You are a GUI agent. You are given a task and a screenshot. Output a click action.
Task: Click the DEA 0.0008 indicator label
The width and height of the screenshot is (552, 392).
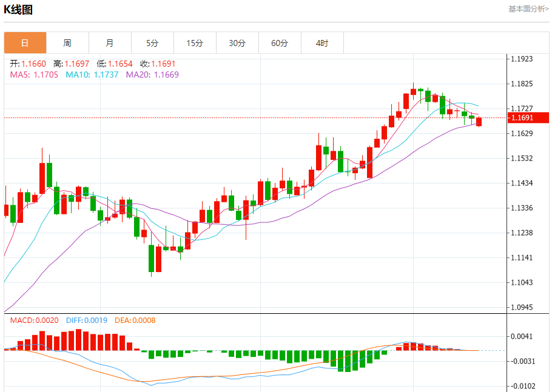pyautogui.click(x=135, y=321)
